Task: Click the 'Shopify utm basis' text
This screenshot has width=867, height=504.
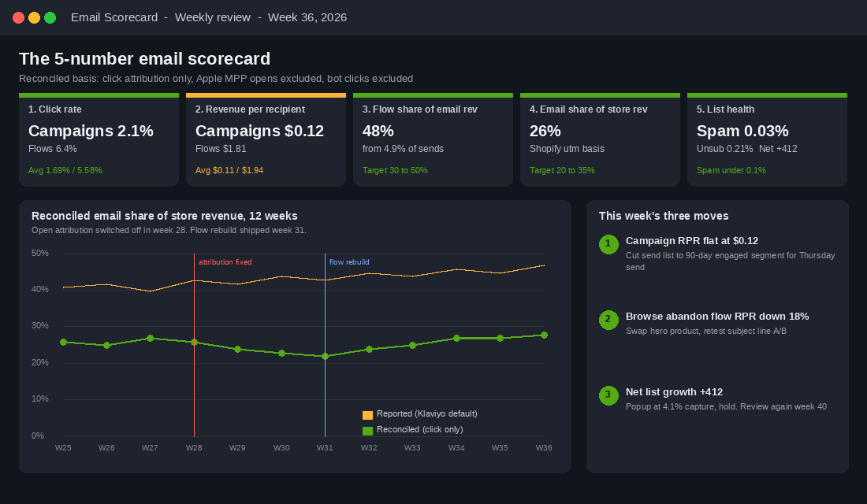Action: 567,149
